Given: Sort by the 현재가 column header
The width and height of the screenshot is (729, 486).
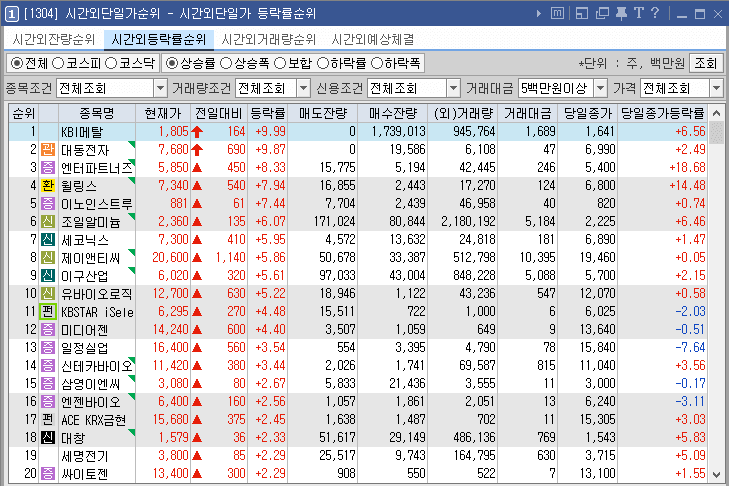Looking at the screenshot, I should pyautogui.click(x=163, y=113).
